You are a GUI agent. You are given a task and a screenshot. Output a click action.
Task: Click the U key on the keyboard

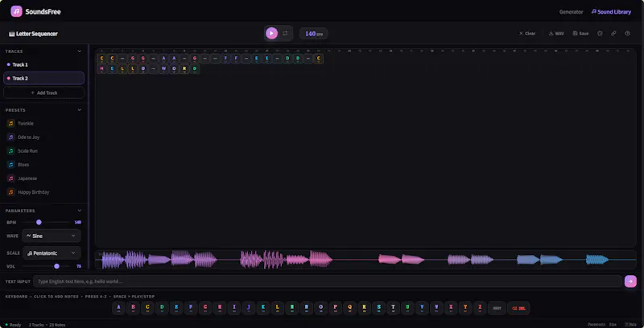tap(407, 308)
